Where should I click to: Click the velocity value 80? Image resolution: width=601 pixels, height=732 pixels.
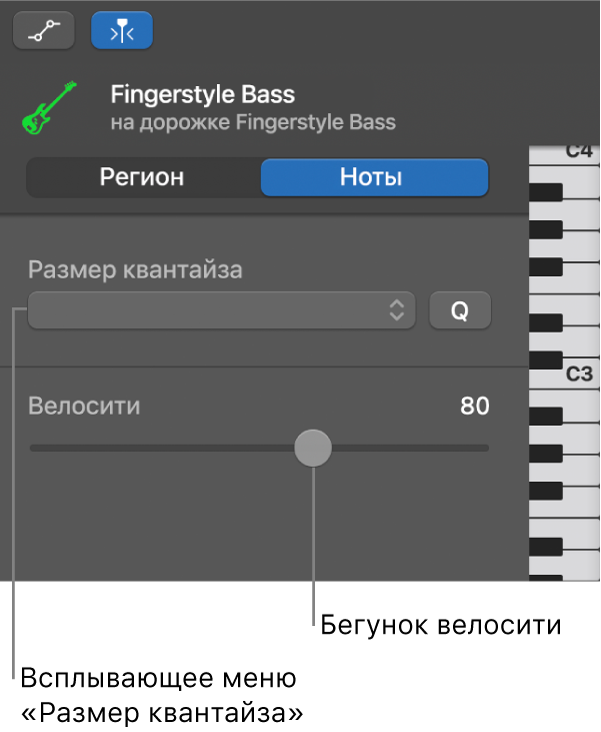click(x=475, y=406)
